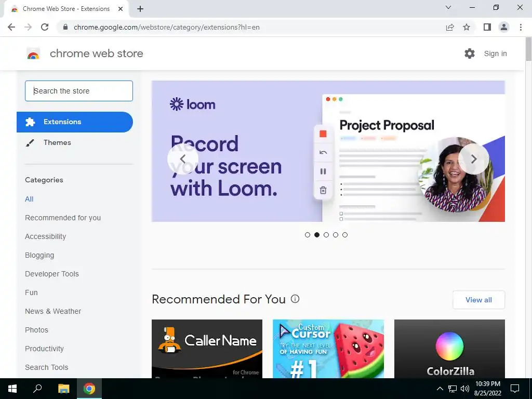
Task: Open the taskbar clock and date
Action: (x=487, y=389)
